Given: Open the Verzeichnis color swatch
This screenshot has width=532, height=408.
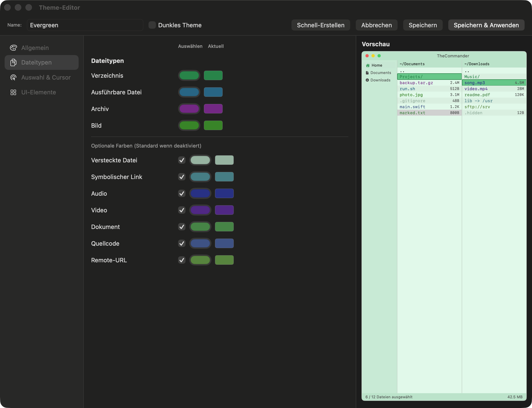Looking at the screenshot, I should pyautogui.click(x=189, y=75).
